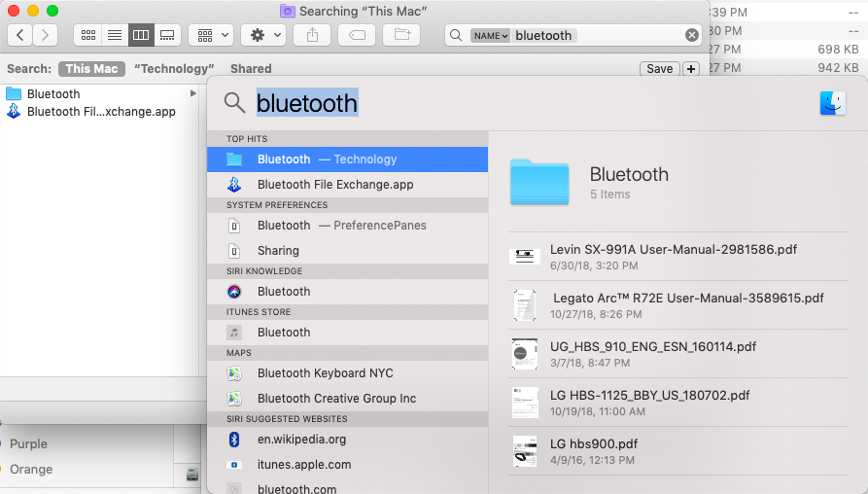Image resolution: width=868 pixels, height=494 pixels.
Task: Click the Maps icon for Bluetooth Keyboard NYC
Action: point(234,373)
